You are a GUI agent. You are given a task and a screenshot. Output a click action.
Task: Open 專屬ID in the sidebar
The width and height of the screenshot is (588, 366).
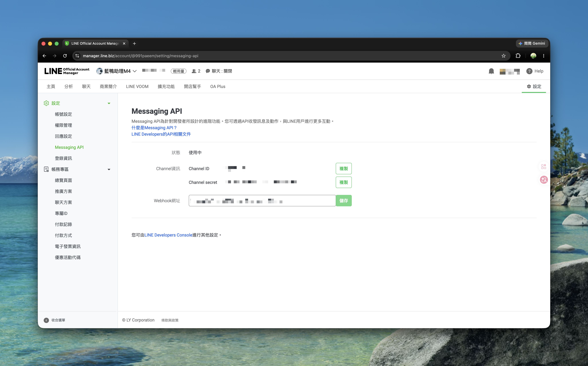(61, 213)
